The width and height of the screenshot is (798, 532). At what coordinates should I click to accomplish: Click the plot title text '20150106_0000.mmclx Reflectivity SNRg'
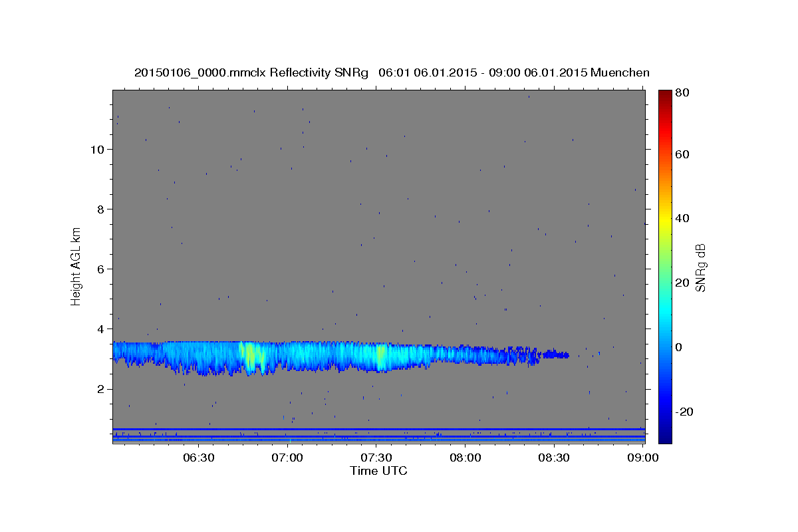[251, 72]
